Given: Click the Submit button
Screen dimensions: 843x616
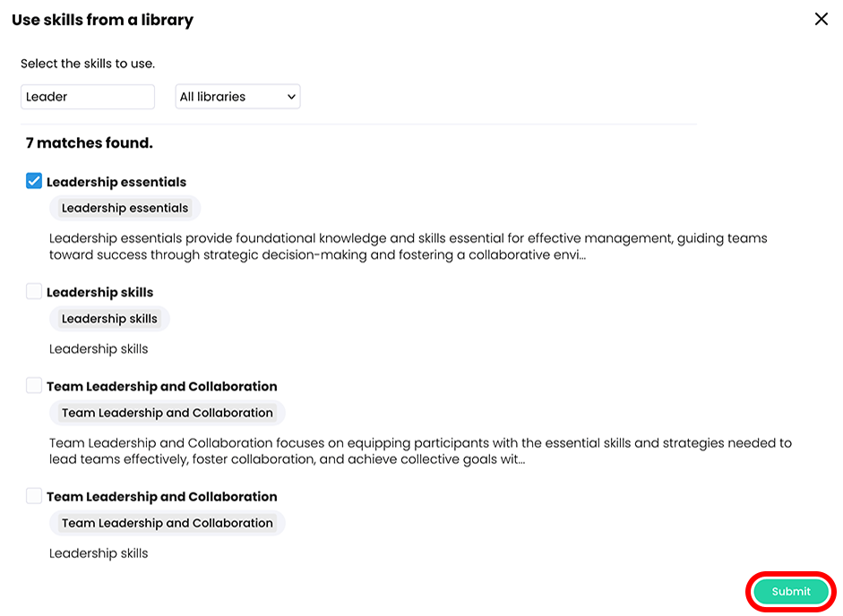Looking at the screenshot, I should coord(789,591).
